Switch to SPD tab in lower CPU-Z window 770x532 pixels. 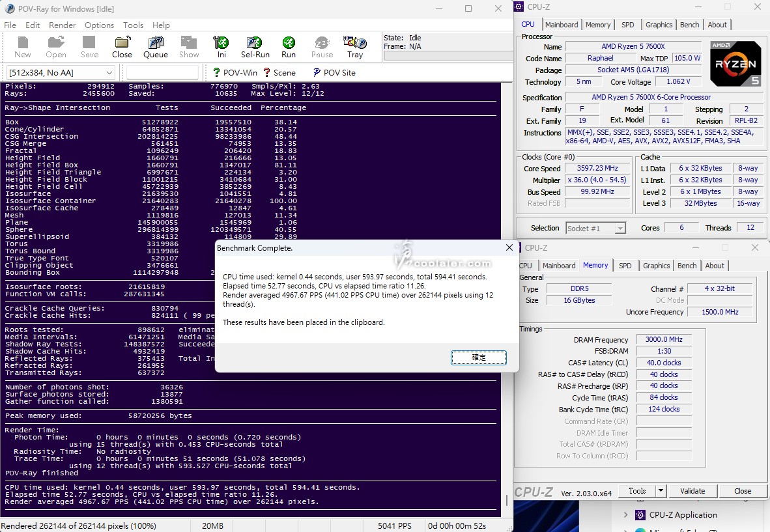(x=625, y=266)
